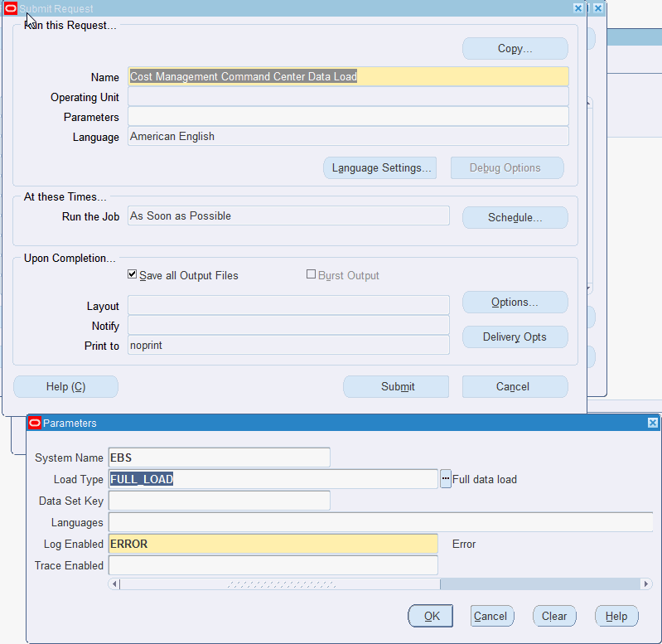Cancel the Submit Request form
The width and height of the screenshot is (662, 644).
tap(515, 386)
